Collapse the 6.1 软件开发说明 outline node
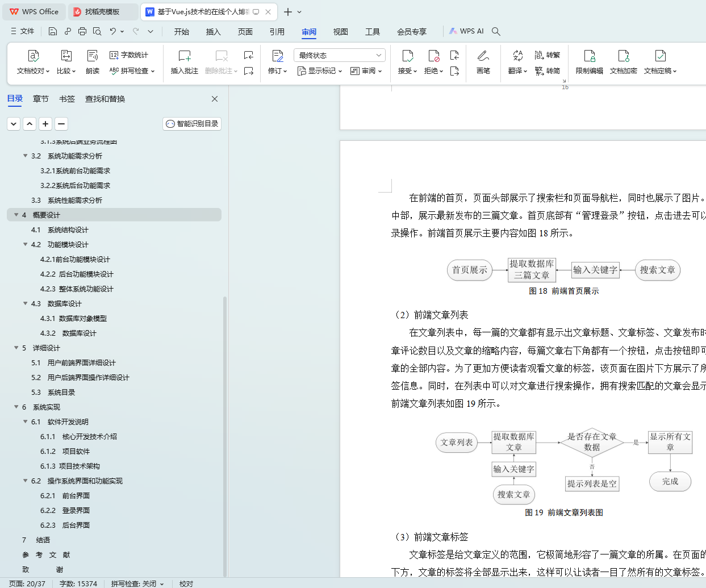 (x=25, y=422)
